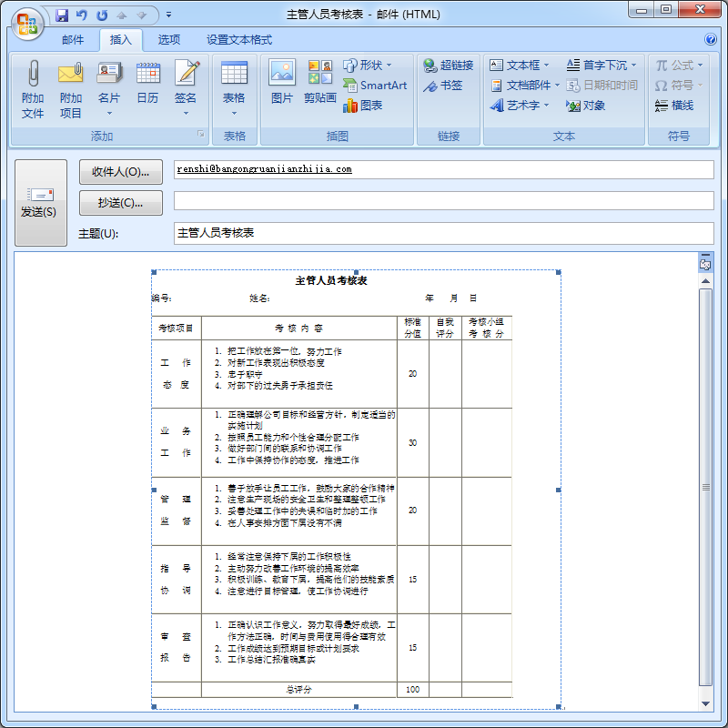This screenshot has width=728, height=728.
Task: Click the 主管人员考核表 title in the image
Action: coord(331,280)
